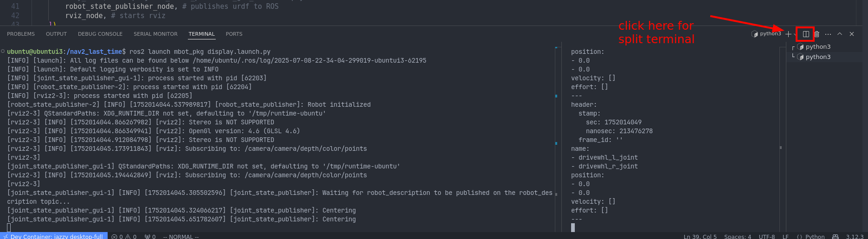
Task: Maximize the panel with the chevron-up icon
Action: [x=840, y=34]
